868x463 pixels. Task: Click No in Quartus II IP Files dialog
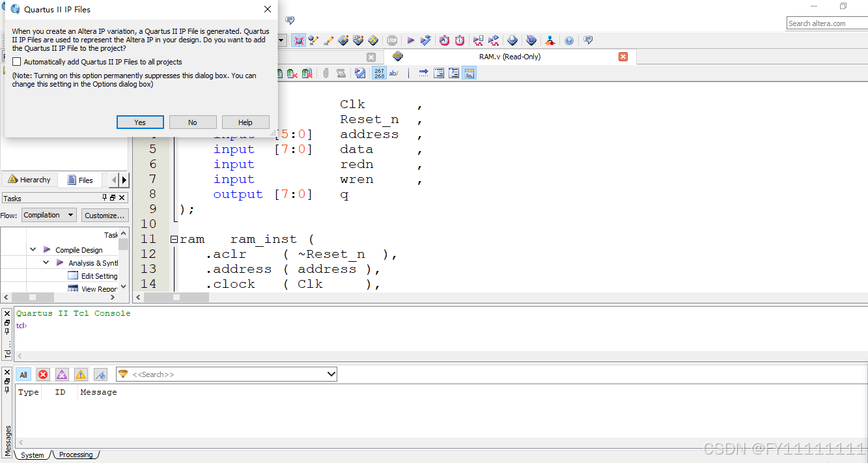click(193, 122)
